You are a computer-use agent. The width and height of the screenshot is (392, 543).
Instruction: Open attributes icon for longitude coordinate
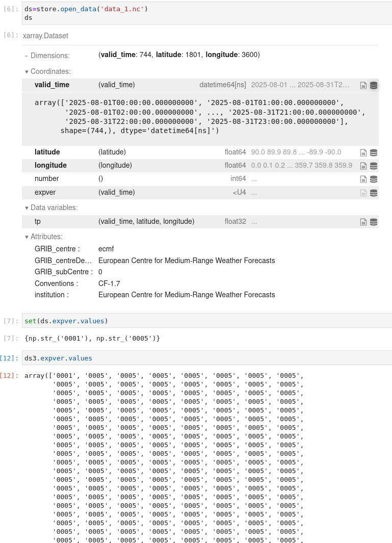pos(363,166)
